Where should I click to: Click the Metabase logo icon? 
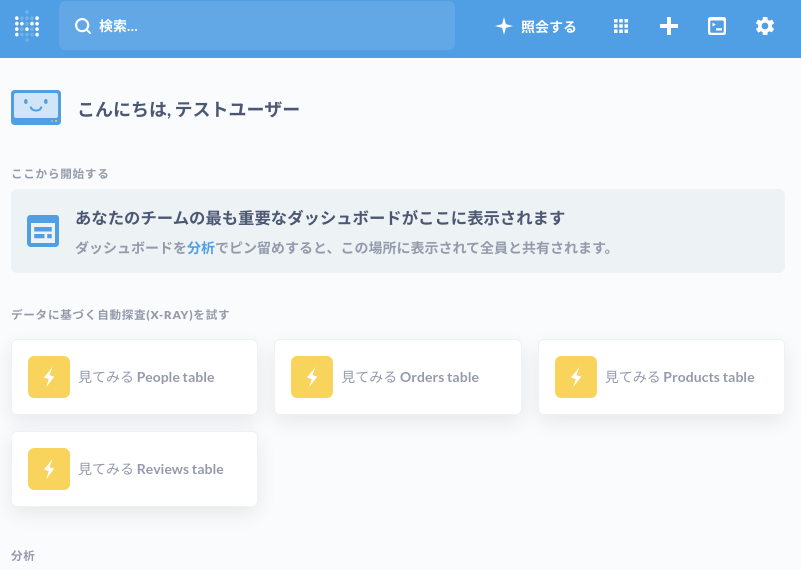coord(27,26)
